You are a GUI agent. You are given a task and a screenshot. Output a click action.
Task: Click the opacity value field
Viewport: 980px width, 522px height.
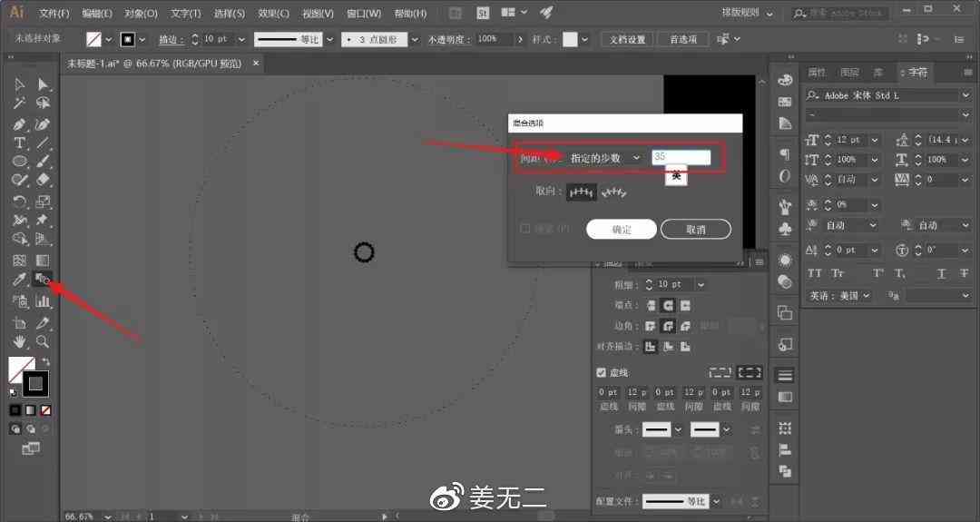(495, 39)
